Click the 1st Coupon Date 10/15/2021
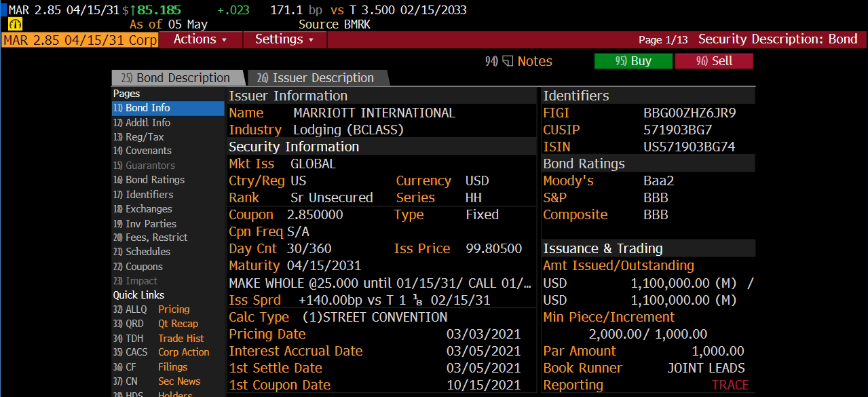Screen dimensions: 868x397 click(x=484, y=385)
